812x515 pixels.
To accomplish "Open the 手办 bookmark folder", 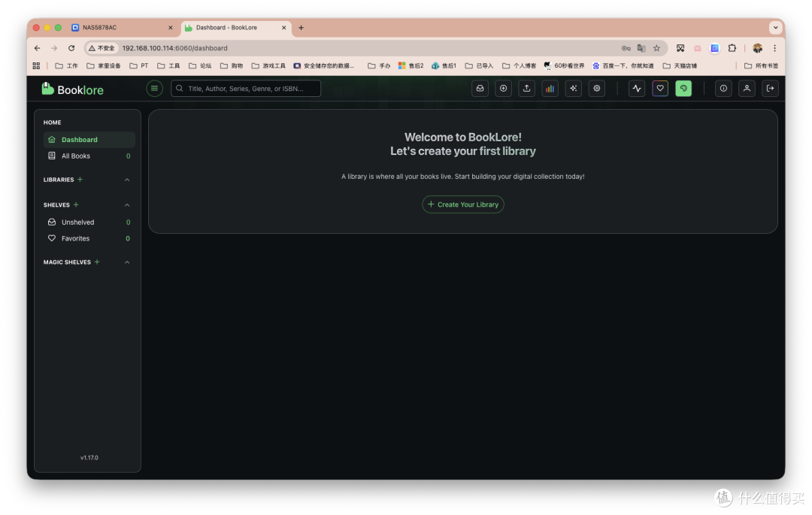I will [379, 65].
